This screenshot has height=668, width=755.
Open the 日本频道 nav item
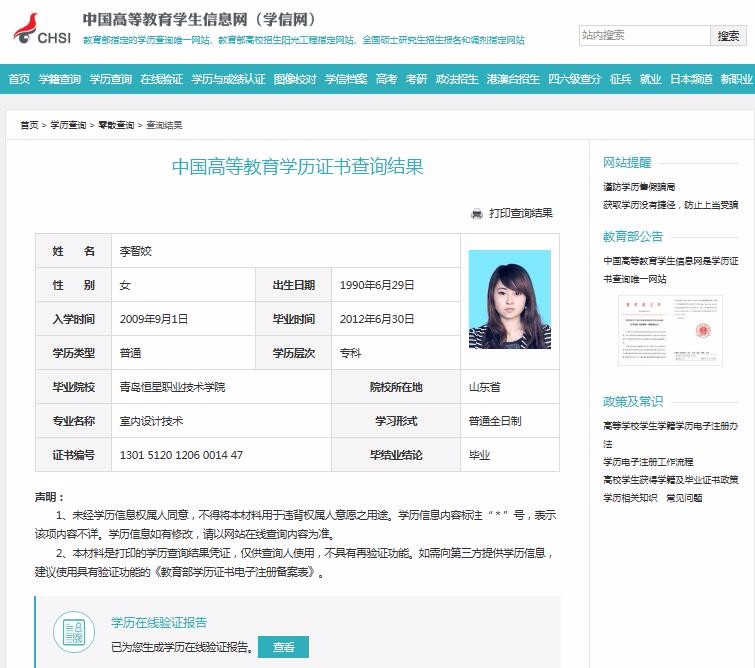(691, 79)
